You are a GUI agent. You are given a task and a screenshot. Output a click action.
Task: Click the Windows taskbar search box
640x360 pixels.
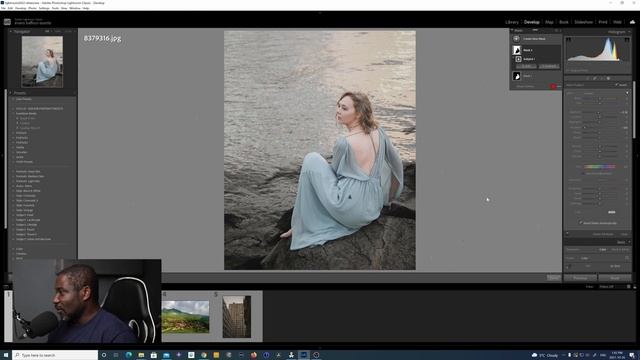55,355
